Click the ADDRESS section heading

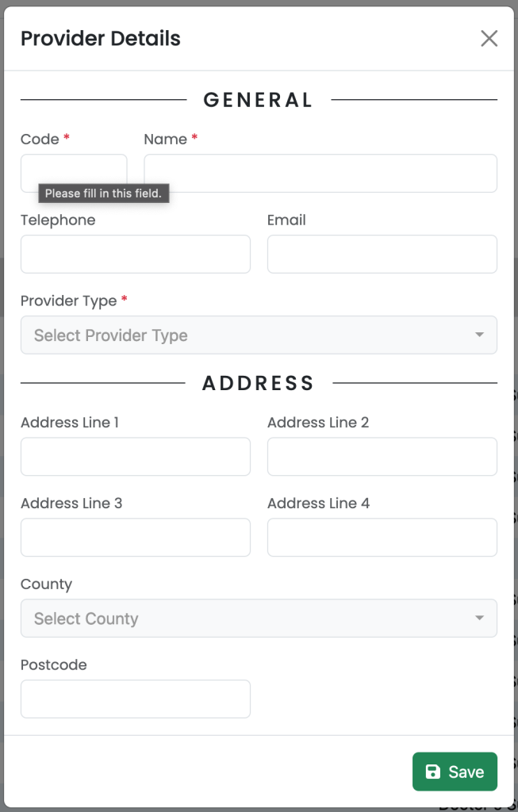click(x=258, y=383)
